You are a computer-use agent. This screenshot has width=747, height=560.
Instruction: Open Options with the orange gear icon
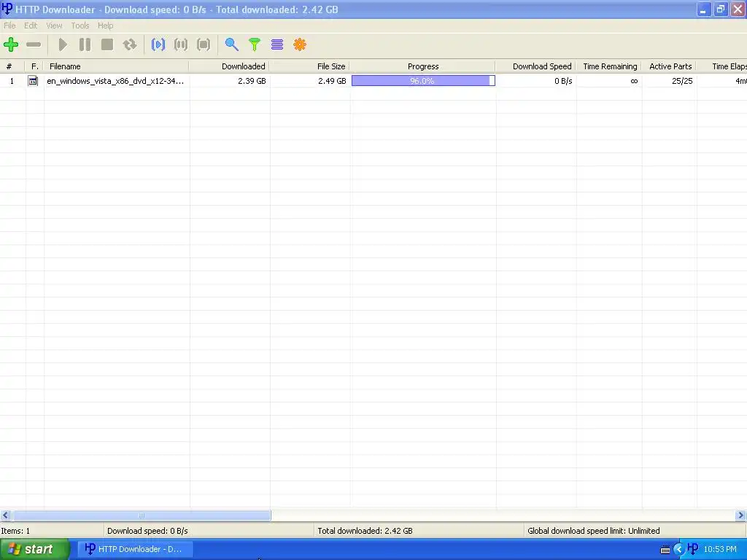[300, 44]
